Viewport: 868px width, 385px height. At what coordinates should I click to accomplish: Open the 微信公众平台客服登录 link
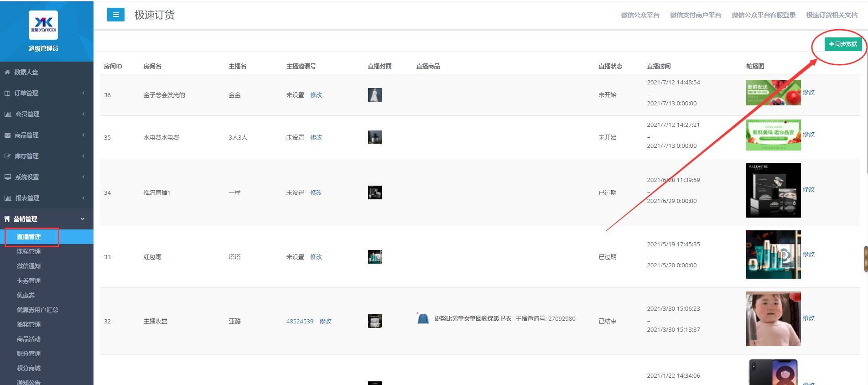[x=764, y=15]
